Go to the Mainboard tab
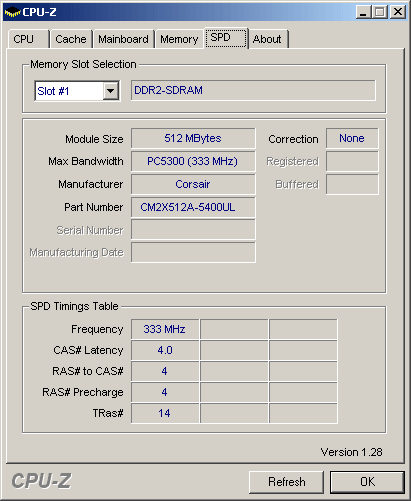This screenshot has height=501, width=411. [x=123, y=39]
